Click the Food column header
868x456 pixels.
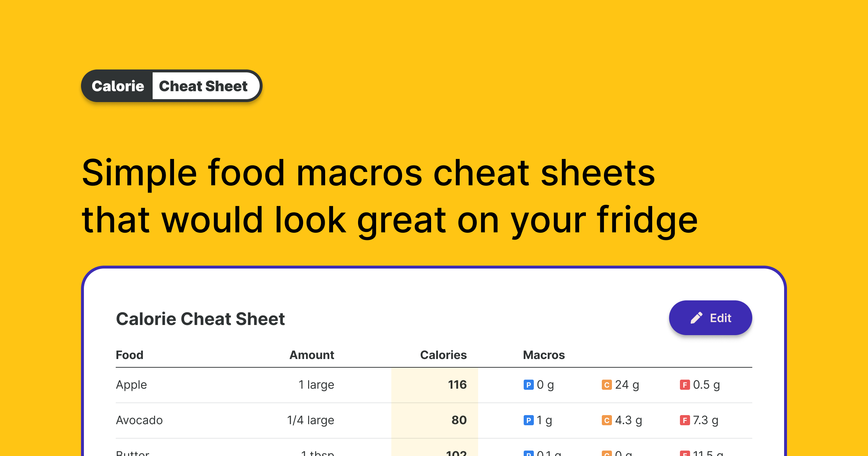pos(129,355)
